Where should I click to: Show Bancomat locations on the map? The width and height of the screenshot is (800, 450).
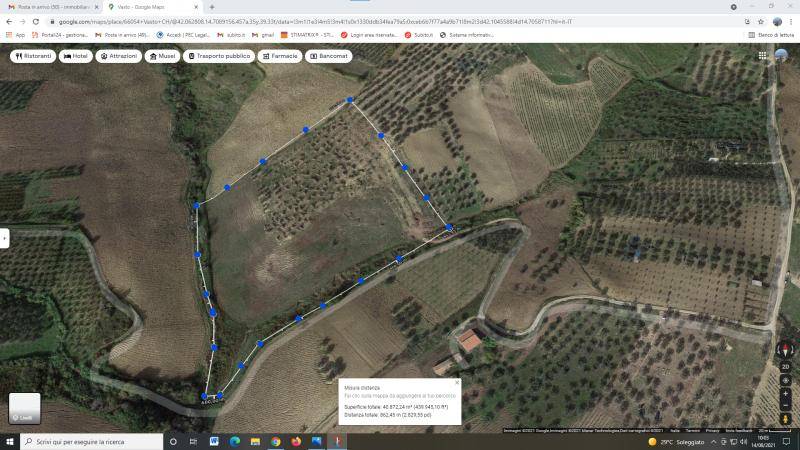coord(330,56)
